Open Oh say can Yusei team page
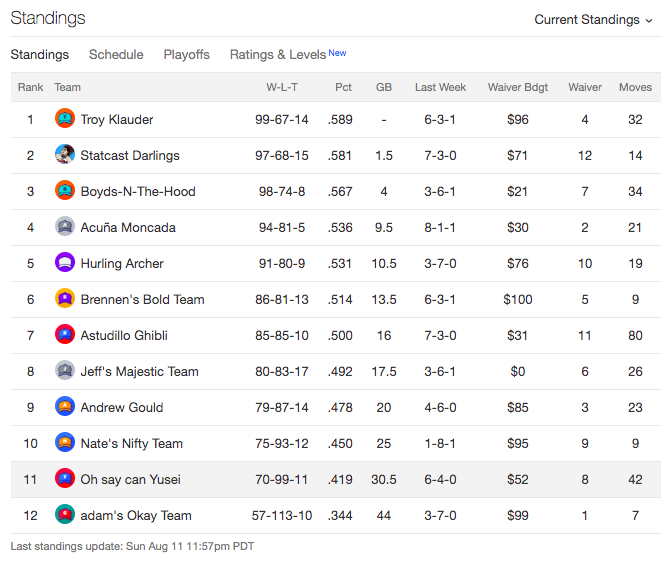669x566 pixels. 131,479
